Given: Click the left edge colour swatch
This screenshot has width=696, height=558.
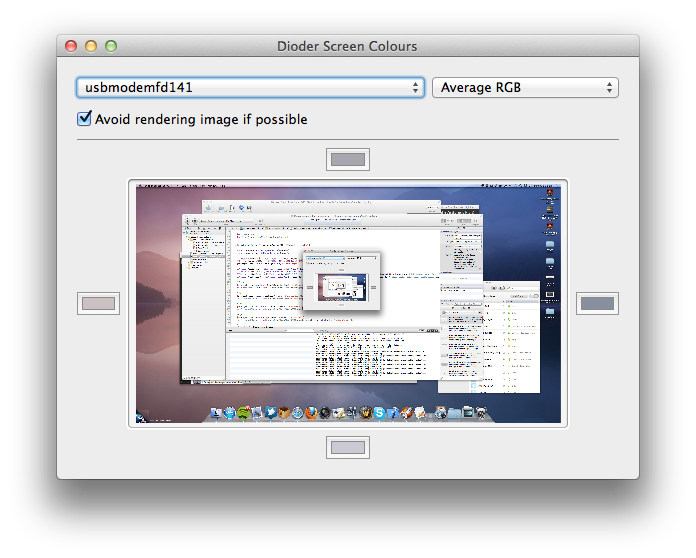Looking at the screenshot, I should (98, 303).
